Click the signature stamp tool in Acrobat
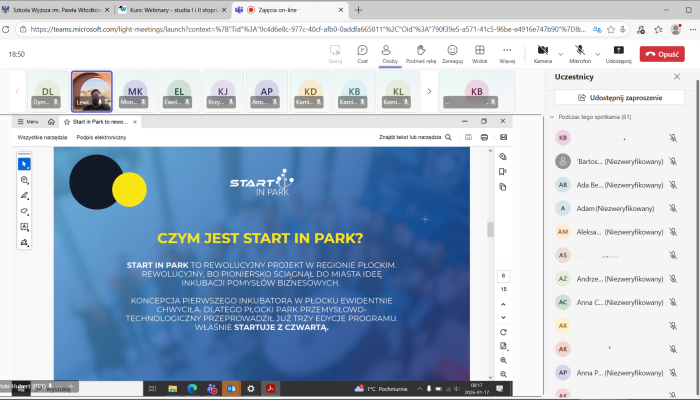The height and width of the screenshot is (400, 700). click(24, 242)
